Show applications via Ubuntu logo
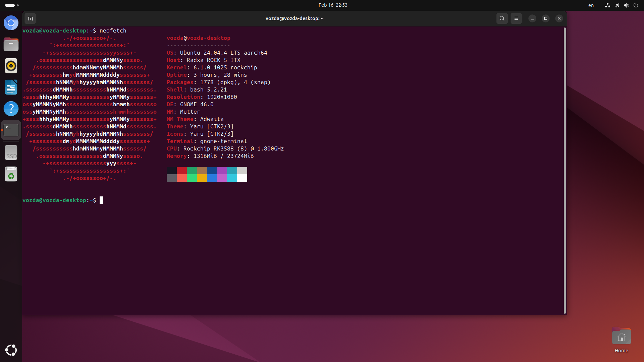Screen dimensions: 644x362 (x=11, y=350)
